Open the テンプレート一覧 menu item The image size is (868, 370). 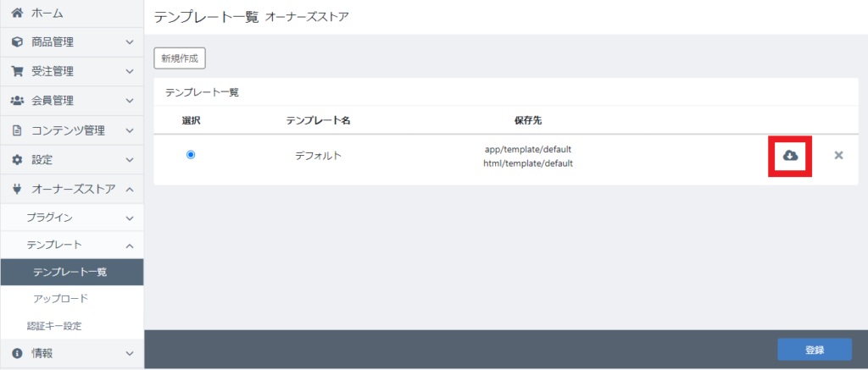pyautogui.click(x=70, y=272)
